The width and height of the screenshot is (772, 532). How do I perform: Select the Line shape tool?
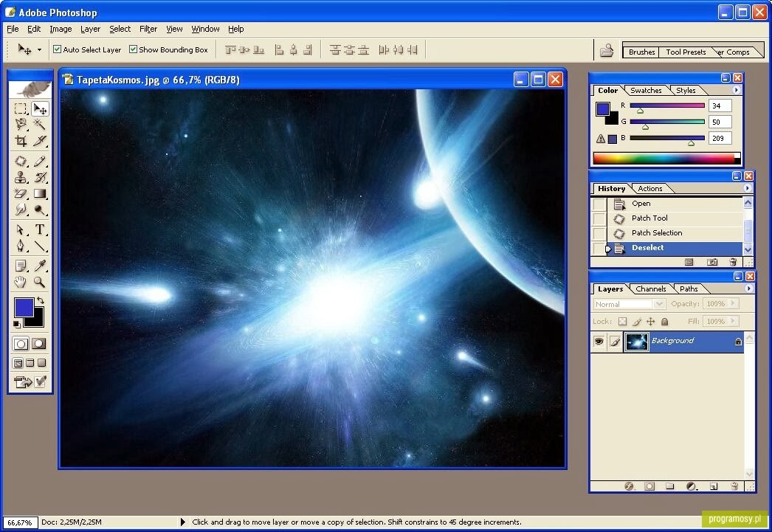tap(40, 246)
